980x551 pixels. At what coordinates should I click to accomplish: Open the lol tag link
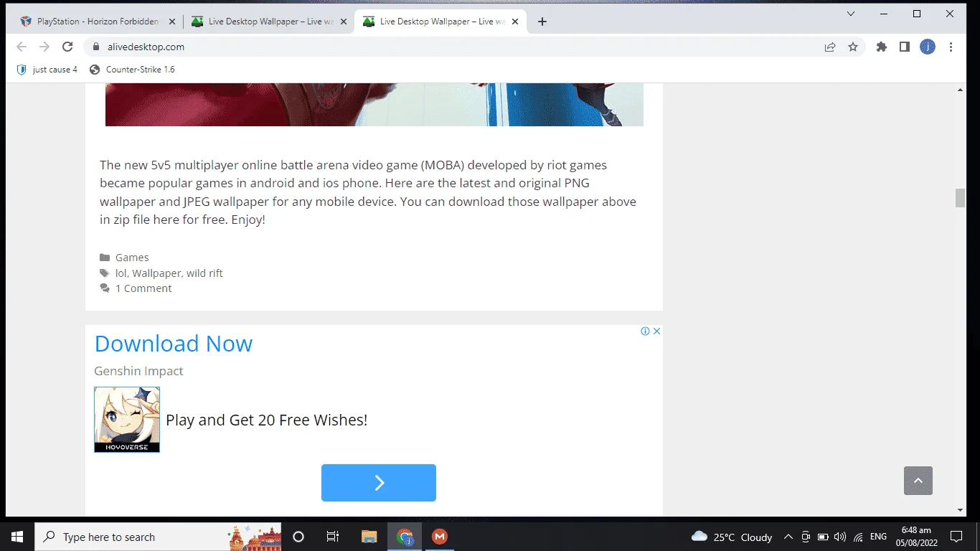[x=121, y=273]
